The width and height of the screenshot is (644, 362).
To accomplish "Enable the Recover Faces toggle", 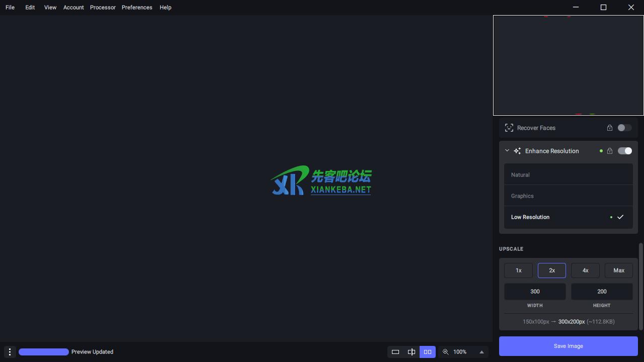I will tap(625, 128).
